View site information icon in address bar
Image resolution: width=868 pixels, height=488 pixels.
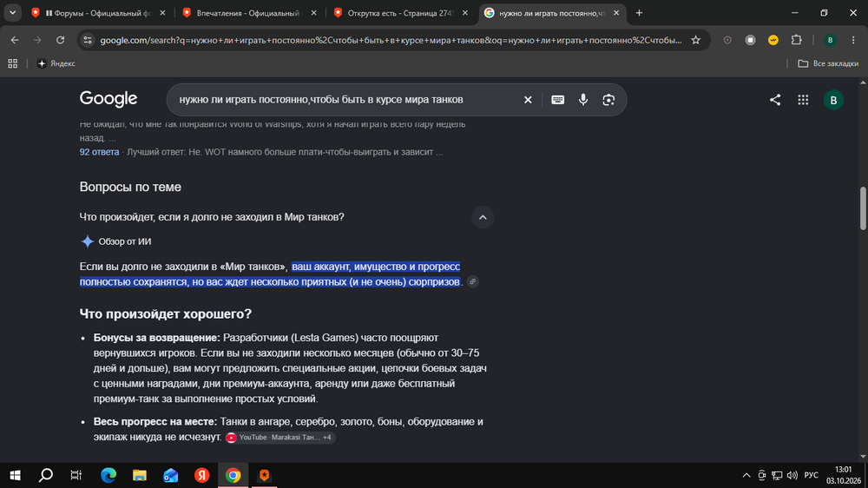[x=88, y=40]
